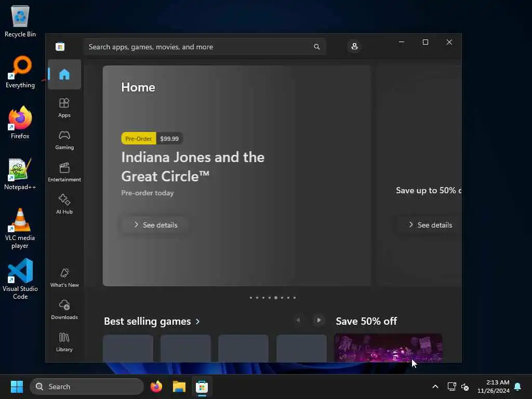Click the search magnifier icon
Viewport: 532px width, 399px height.
point(316,47)
